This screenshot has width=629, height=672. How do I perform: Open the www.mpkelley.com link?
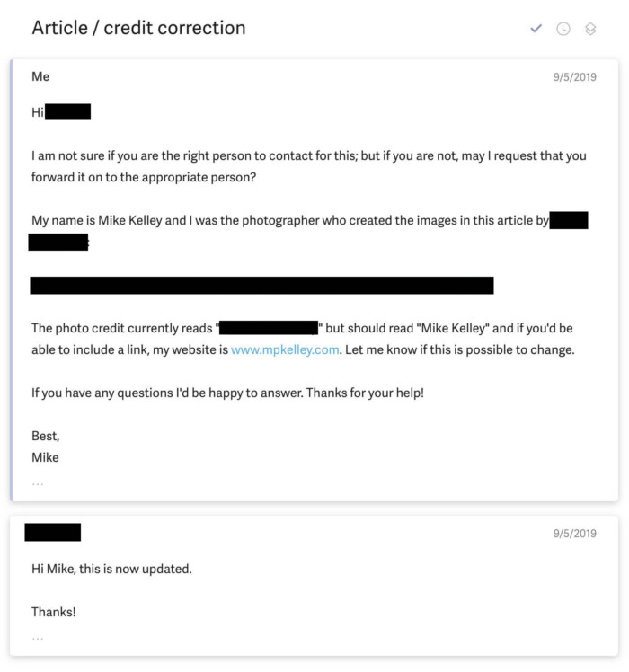[285, 350]
